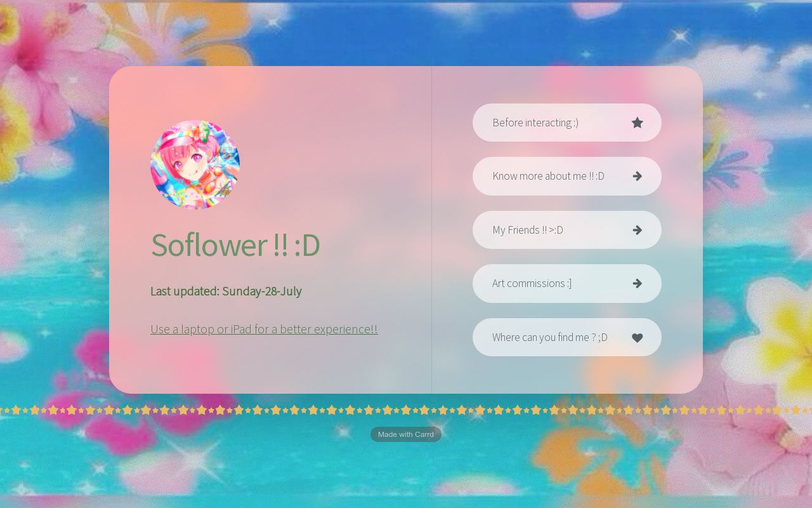Go to 'My Friends !! >:D' section

567,230
